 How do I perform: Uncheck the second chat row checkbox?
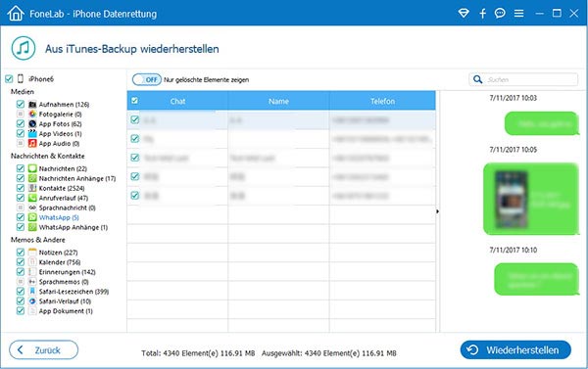(135, 139)
